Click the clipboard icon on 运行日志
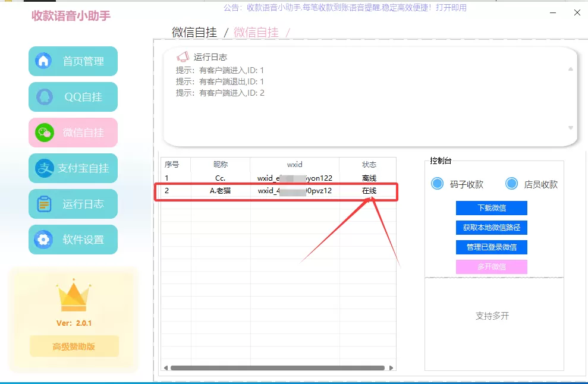588x384 pixels. (x=43, y=203)
